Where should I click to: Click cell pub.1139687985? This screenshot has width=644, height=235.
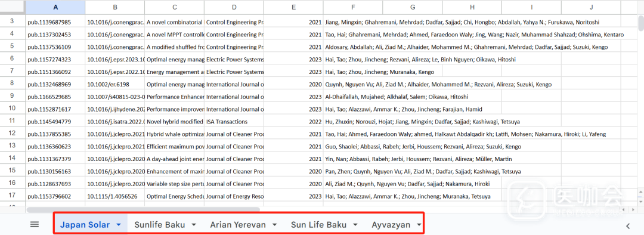pyautogui.click(x=55, y=22)
